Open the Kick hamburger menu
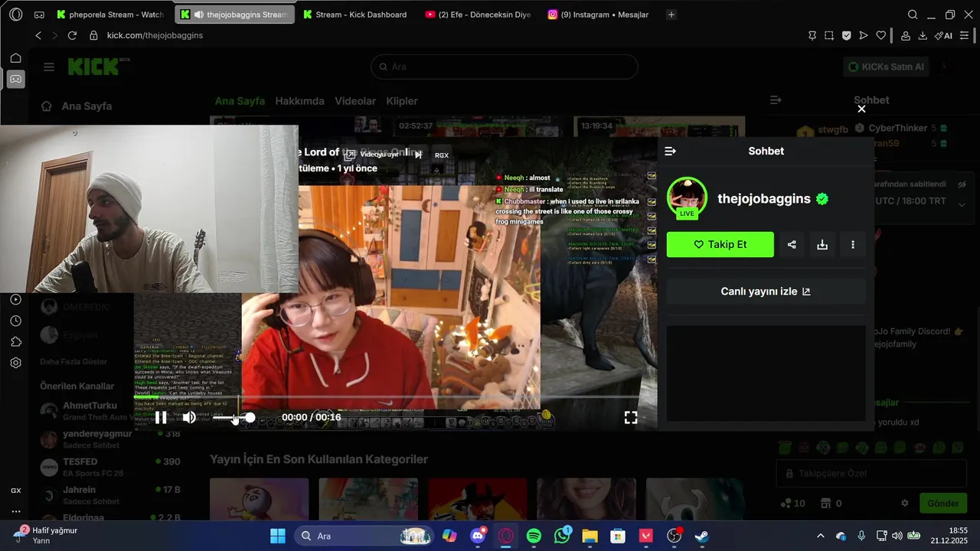980x551 pixels. pyautogui.click(x=49, y=67)
